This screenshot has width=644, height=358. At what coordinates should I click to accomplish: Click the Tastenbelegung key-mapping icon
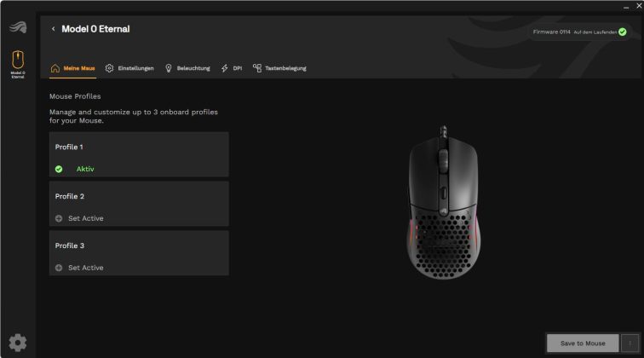point(257,68)
